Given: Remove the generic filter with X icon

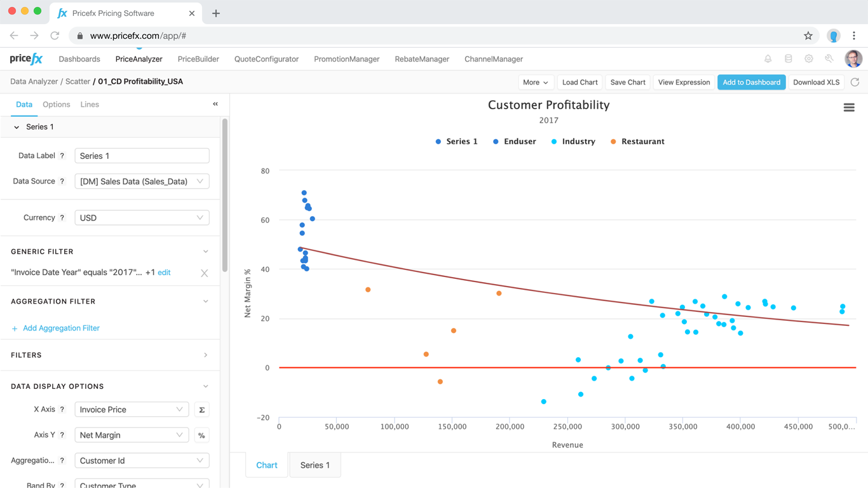Looking at the screenshot, I should coord(204,273).
